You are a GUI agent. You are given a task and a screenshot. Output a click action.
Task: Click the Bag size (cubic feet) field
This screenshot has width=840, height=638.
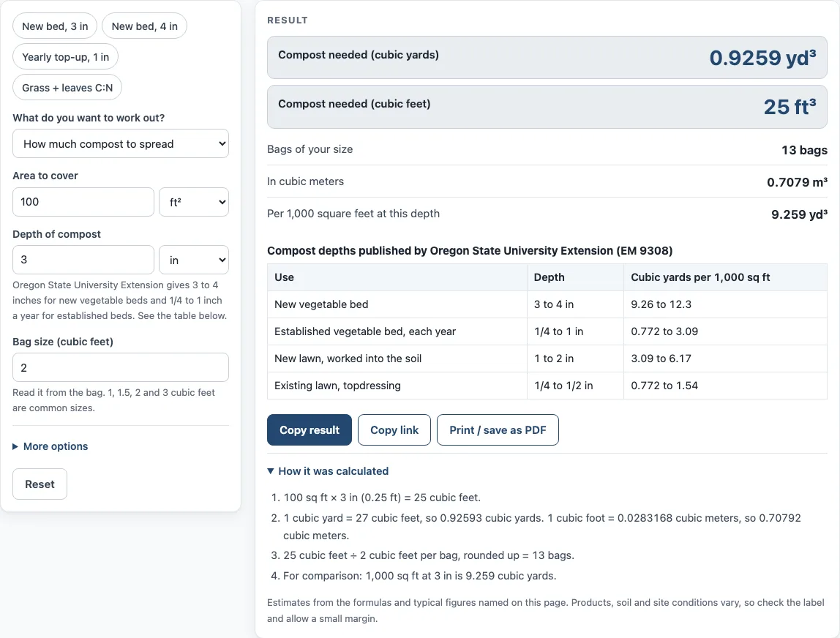point(121,367)
